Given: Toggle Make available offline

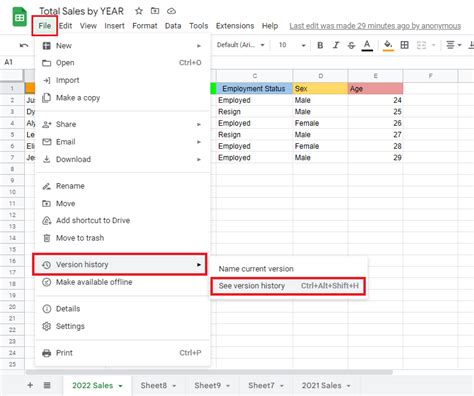Looking at the screenshot, I should (x=122, y=282).
